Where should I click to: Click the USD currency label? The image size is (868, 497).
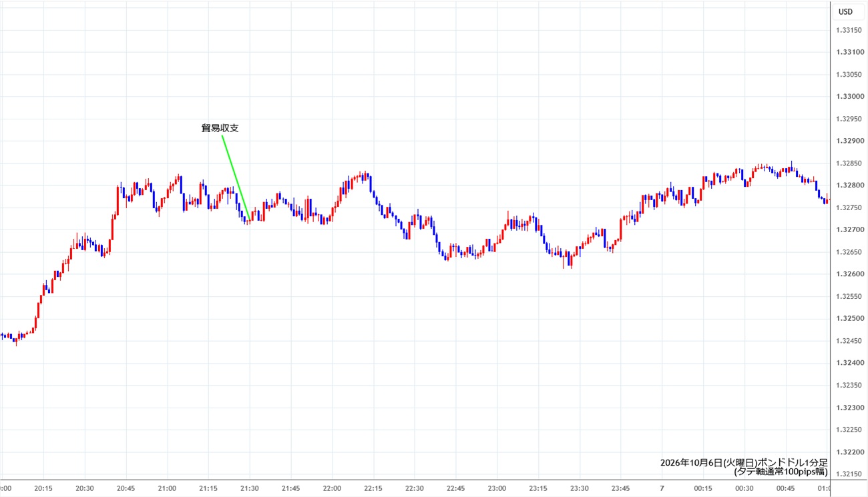click(845, 11)
